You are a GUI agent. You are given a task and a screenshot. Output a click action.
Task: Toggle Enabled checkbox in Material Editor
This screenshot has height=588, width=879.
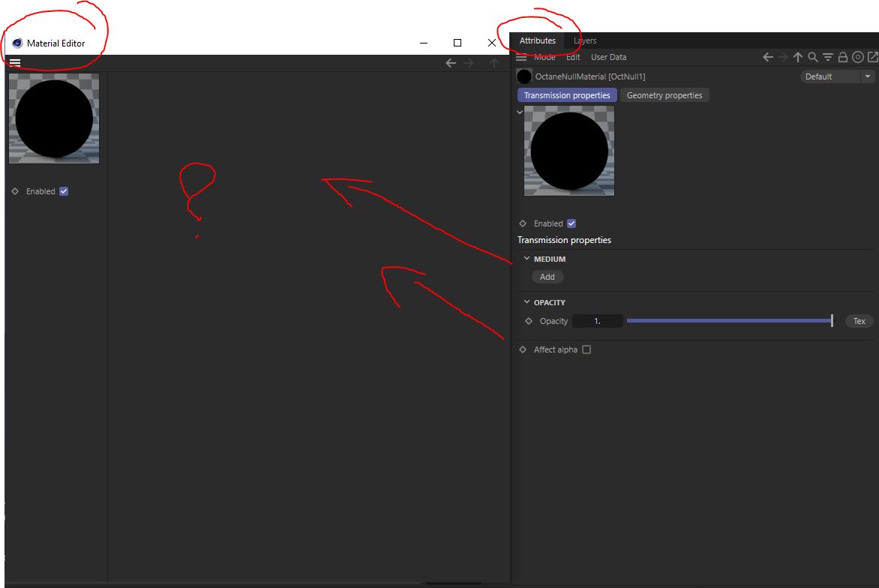tap(64, 191)
